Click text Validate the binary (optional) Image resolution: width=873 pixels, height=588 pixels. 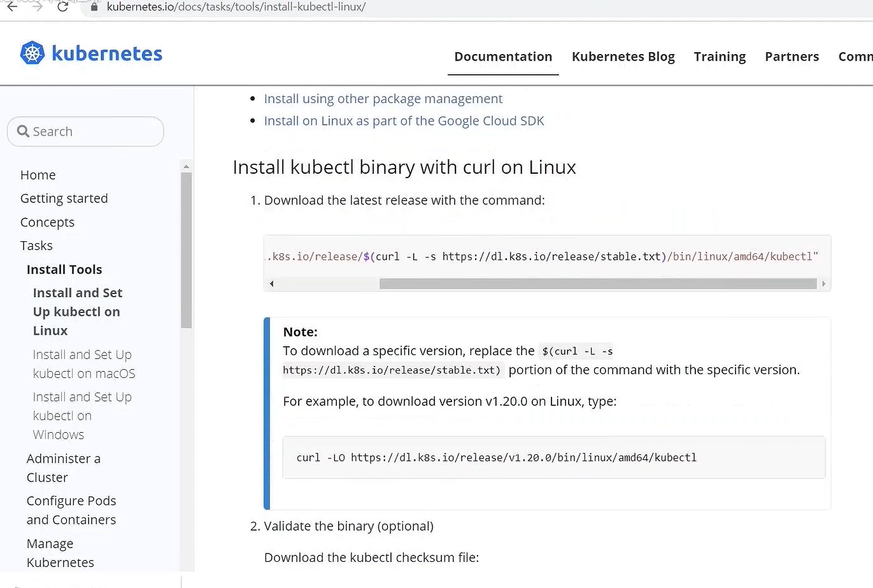(349, 526)
